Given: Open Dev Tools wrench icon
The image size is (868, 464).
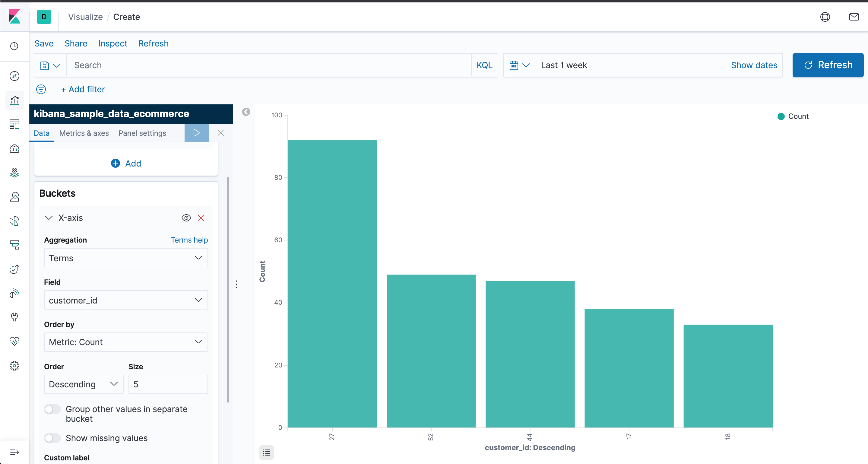Looking at the screenshot, I should pyautogui.click(x=14, y=317).
